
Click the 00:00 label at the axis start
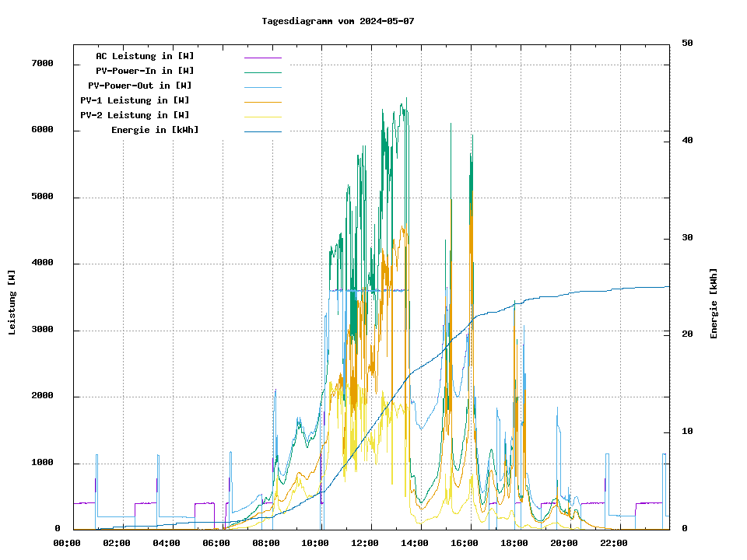click(x=67, y=543)
